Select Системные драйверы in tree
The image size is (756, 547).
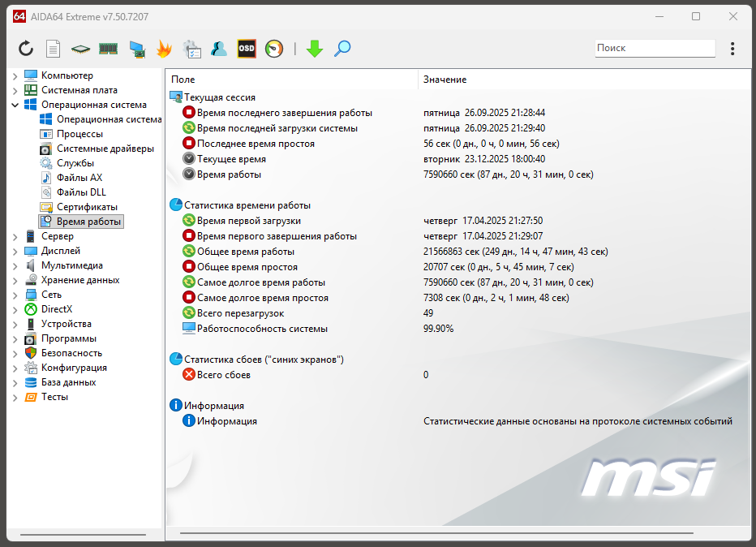pyautogui.click(x=105, y=149)
